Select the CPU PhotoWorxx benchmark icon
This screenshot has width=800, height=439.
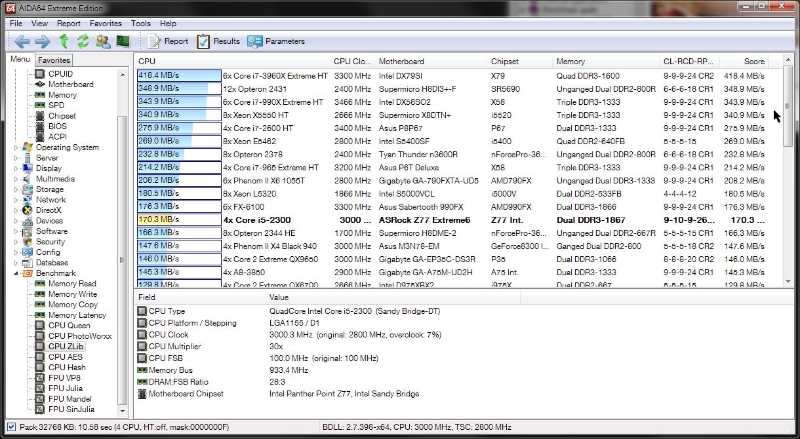[x=40, y=336]
